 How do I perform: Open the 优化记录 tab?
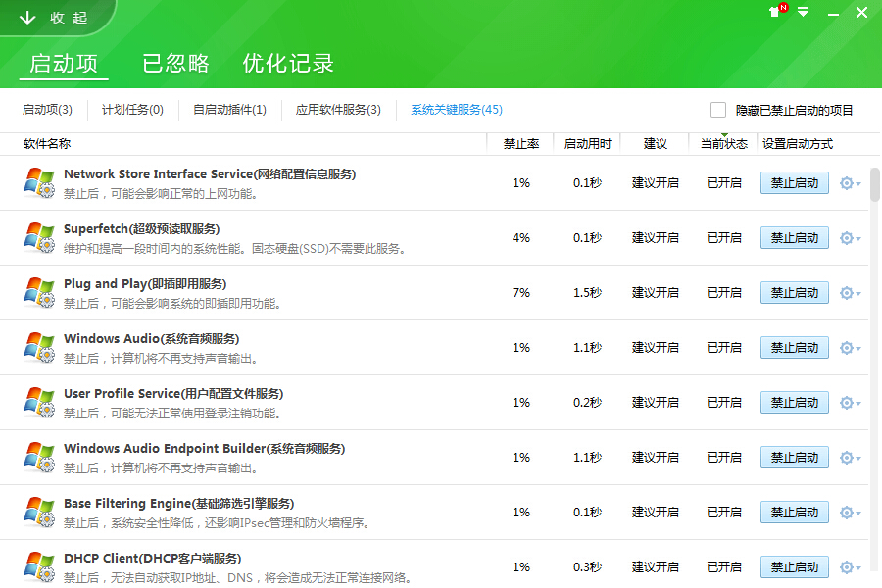tap(288, 63)
